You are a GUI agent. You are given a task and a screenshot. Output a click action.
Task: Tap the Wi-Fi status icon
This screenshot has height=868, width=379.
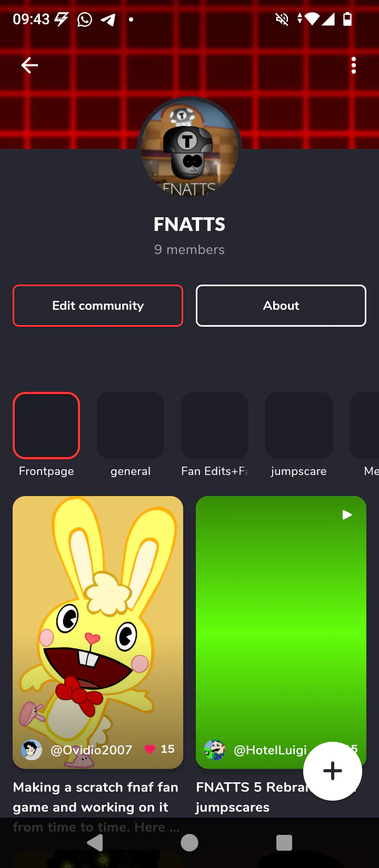click(312, 19)
